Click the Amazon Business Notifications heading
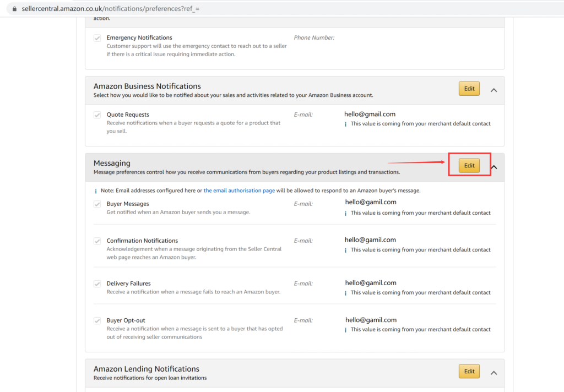Viewport: 564px width, 392px height. (x=147, y=86)
